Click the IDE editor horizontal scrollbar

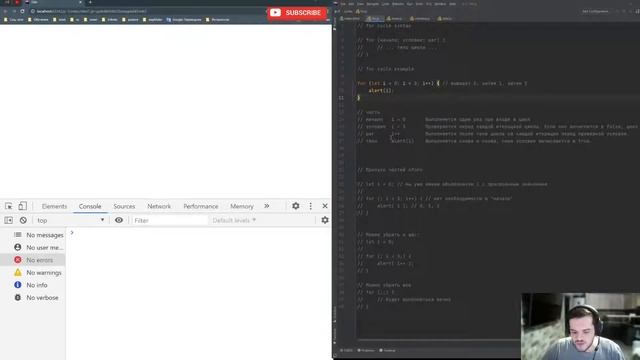439,339
